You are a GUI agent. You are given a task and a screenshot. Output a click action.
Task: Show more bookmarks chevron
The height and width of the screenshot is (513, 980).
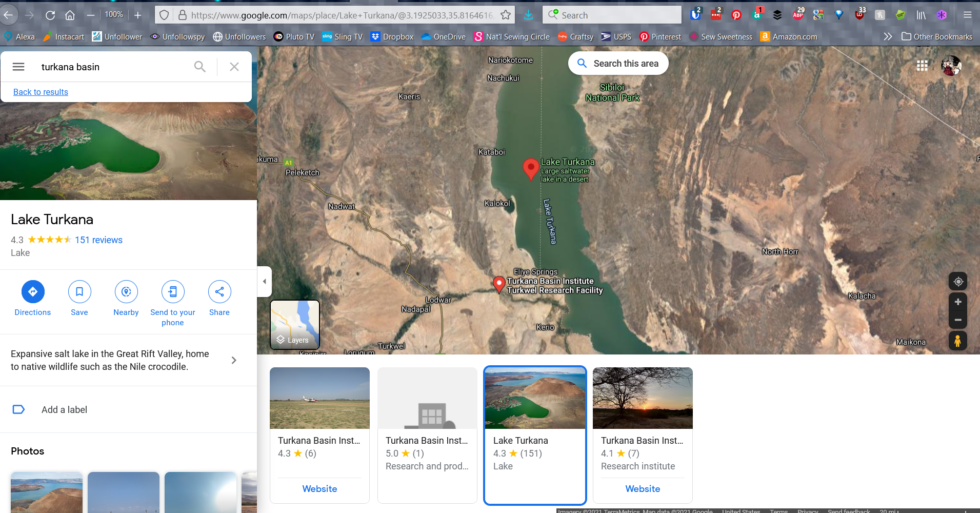pyautogui.click(x=888, y=36)
